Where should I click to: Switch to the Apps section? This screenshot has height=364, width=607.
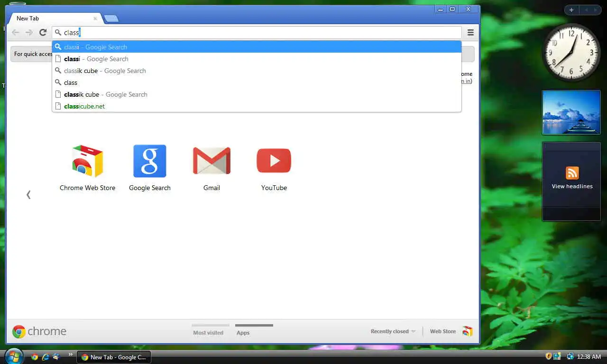coord(243,333)
